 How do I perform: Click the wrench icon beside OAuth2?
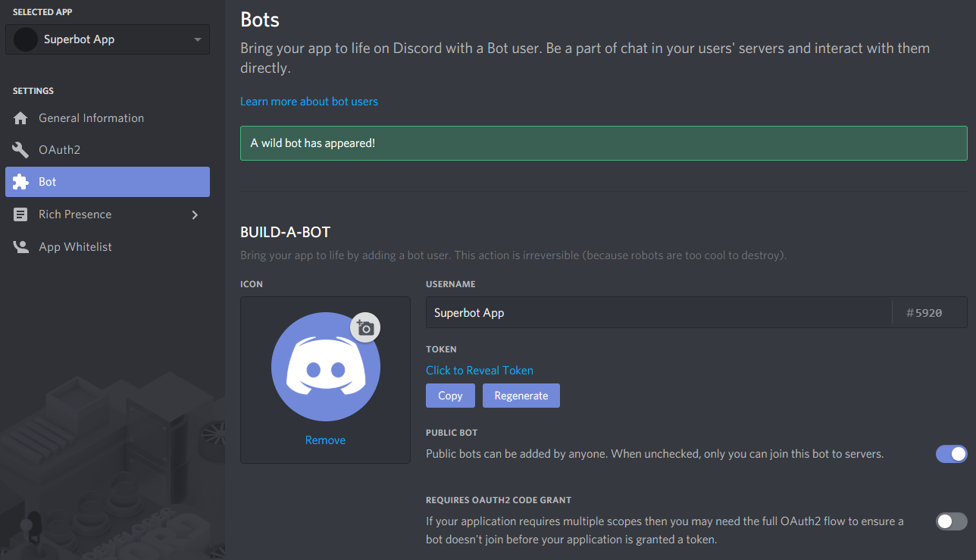point(21,150)
